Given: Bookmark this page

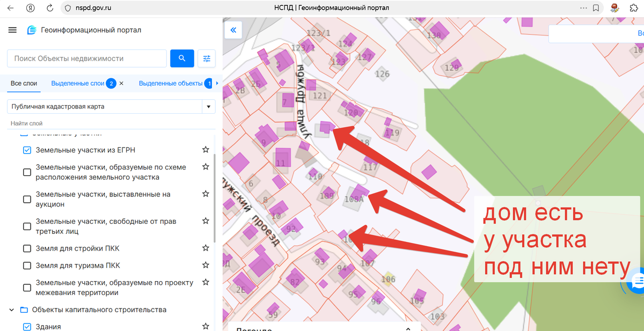Looking at the screenshot, I should pyautogui.click(x=596, y=8).
